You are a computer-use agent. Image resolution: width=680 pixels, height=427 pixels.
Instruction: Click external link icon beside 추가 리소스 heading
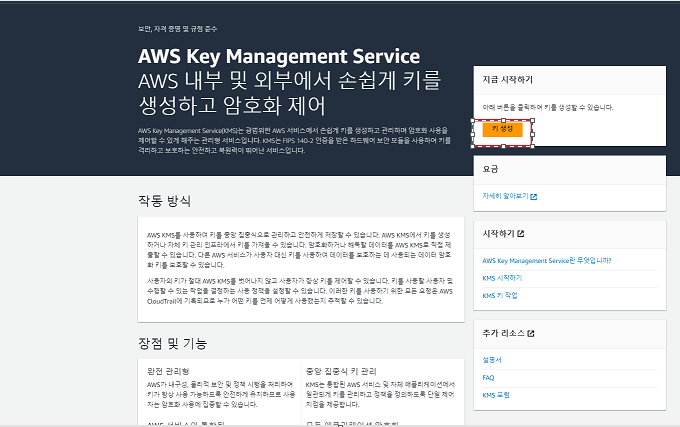pyautogui.click(x=531, y=333)
